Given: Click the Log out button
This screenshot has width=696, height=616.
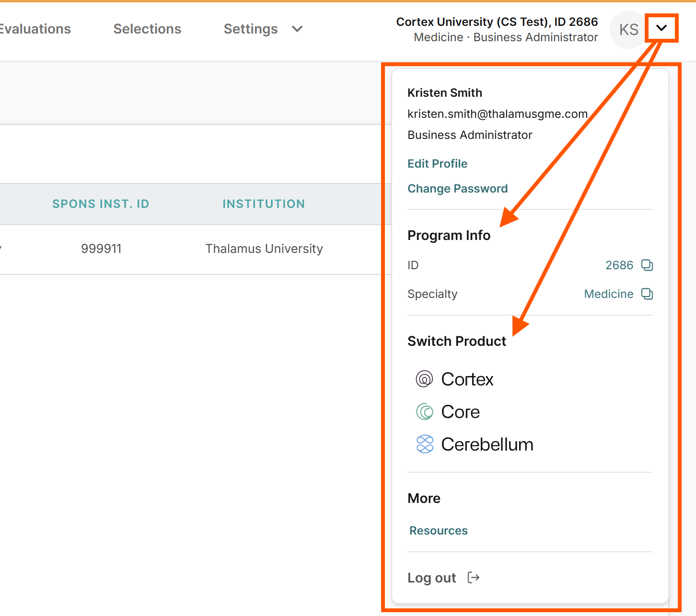Looking at the screenshot, I should pos(443,578).
